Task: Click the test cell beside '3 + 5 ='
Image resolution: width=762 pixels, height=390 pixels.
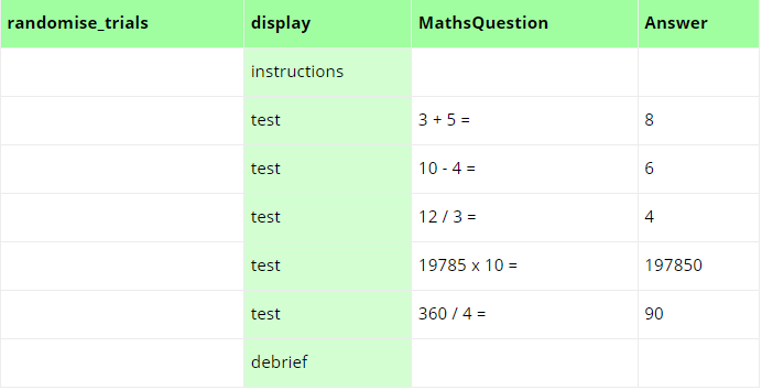Action: click(328, 120)
